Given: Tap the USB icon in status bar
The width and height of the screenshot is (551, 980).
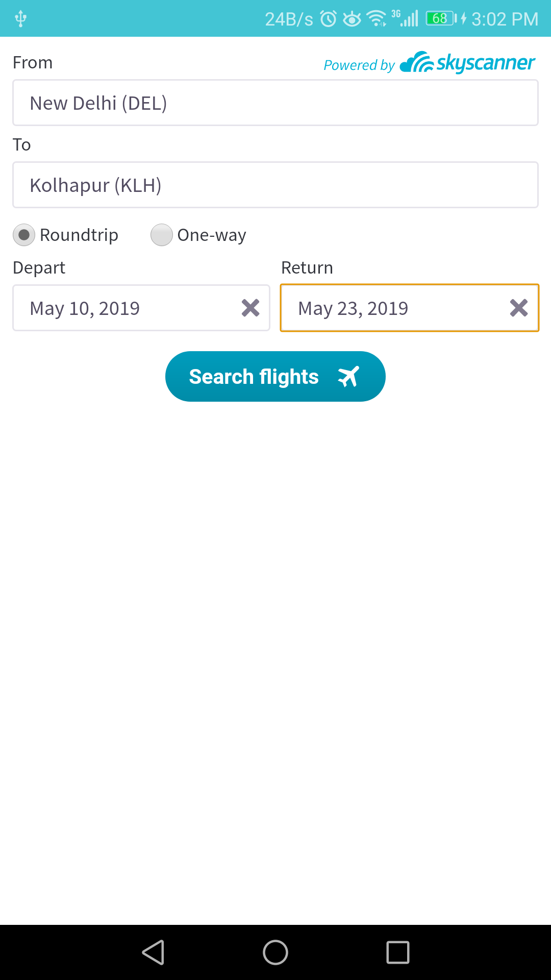Looking at the screenshot, I should pyautogui.click(x=20, y=19).
